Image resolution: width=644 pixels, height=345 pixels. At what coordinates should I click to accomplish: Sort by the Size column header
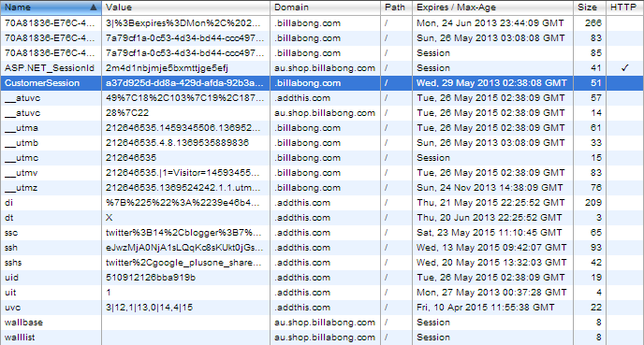590,7
